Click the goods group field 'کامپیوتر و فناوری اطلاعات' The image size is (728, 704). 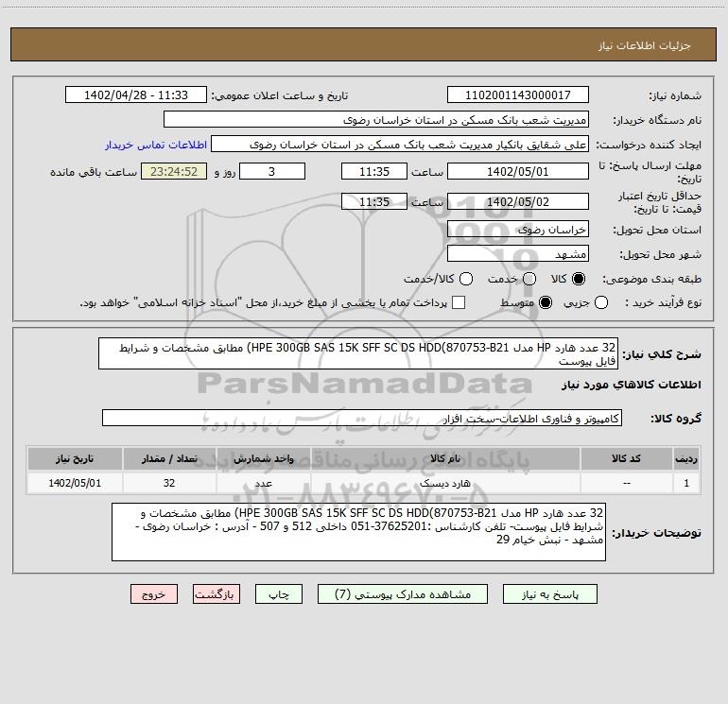[362, 418]
